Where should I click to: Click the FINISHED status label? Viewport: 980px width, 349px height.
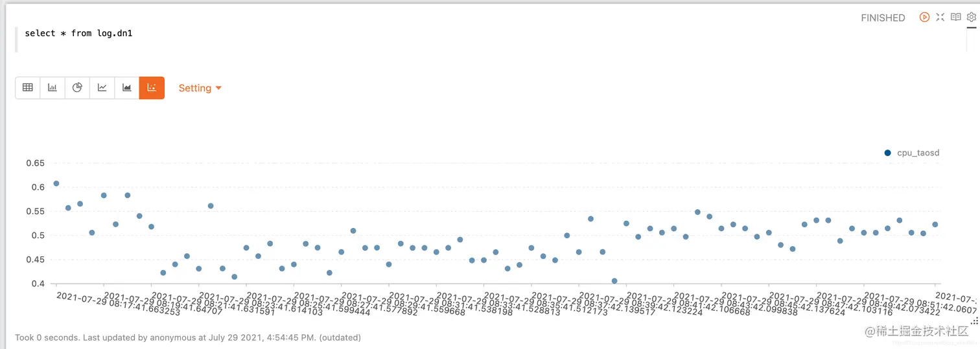click(x=883, y=18)
